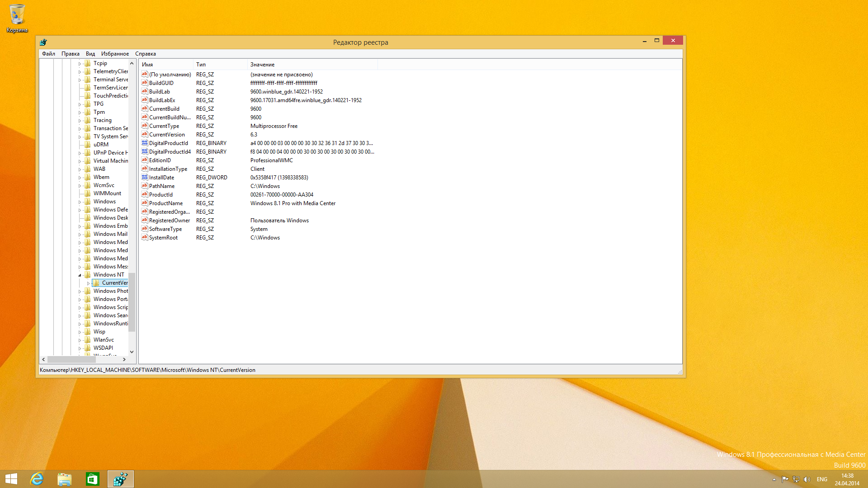This screenshot has height=488, width=868.
Task: Expand the Wbem tree node
Action: pos(80,177)
